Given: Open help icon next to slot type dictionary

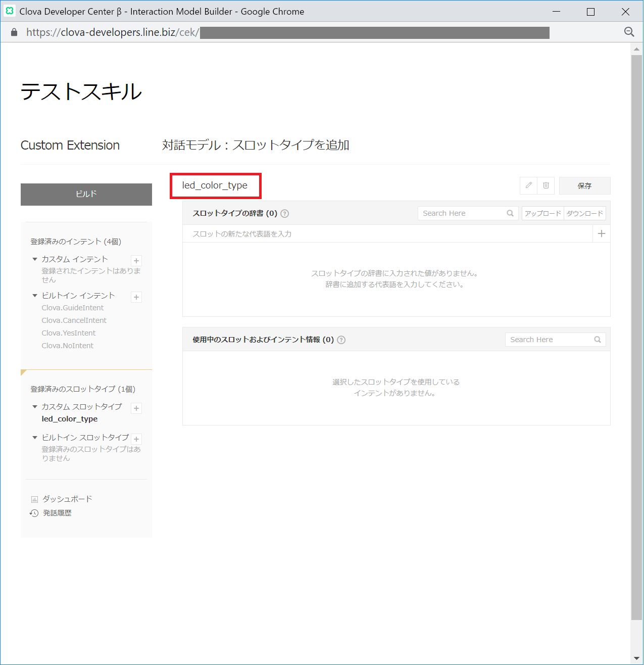Looking at the screenshot, I should coord(285,213).
